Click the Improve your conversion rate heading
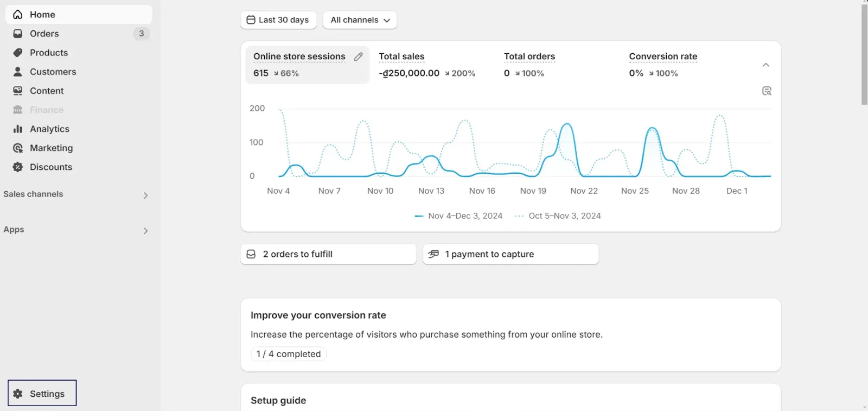This screenshot has height=411, width=868. 318,315
